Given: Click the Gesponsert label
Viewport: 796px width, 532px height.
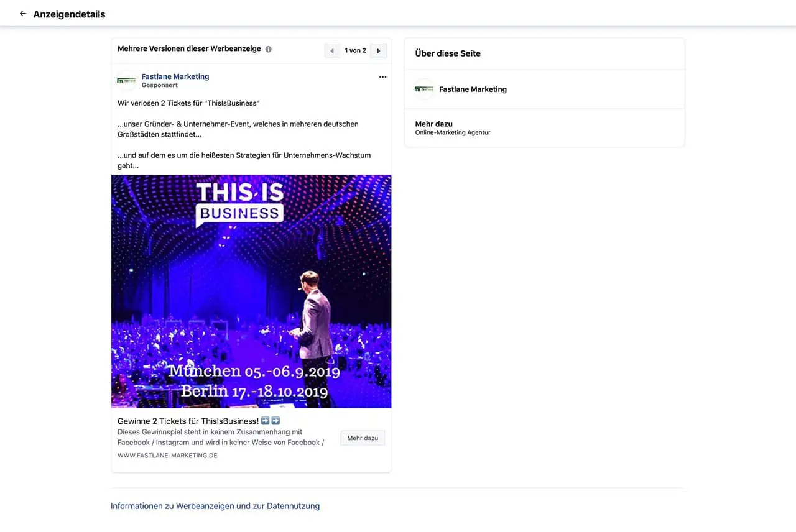Looking at the screenshot, I should [x=160, y=85].
